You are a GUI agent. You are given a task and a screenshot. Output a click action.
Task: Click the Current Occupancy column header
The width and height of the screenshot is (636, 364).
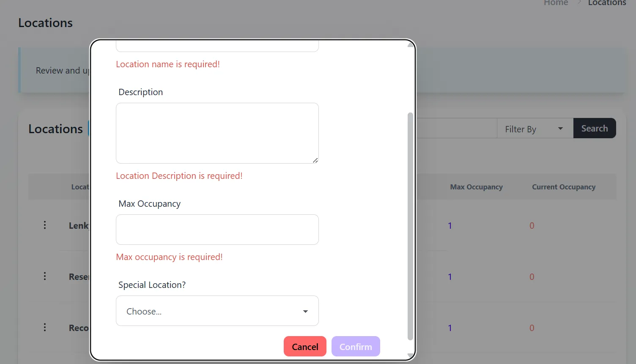pyautogui.click(x=563, y=187)
